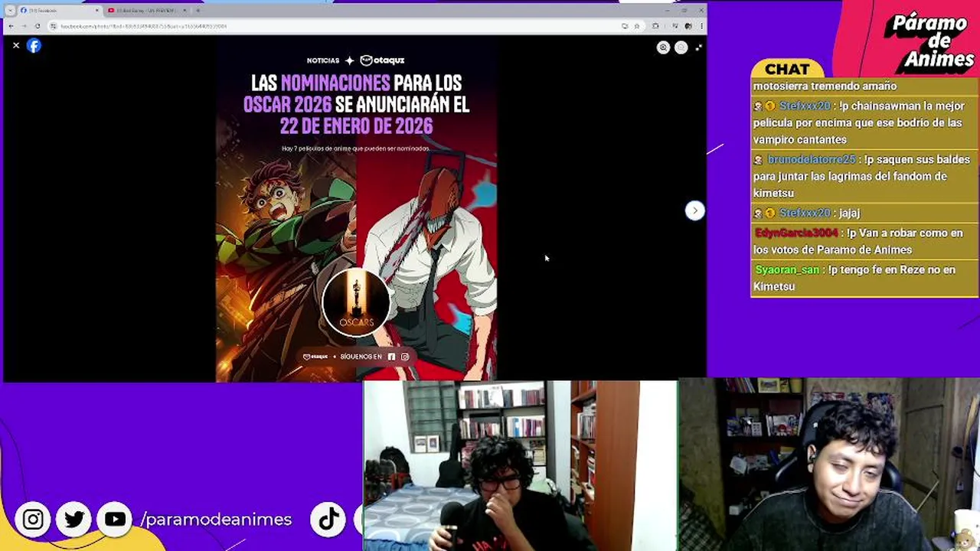Click username EdynGarcia3004 in chat
Viewport: 980px width, 551px height.
796,233
